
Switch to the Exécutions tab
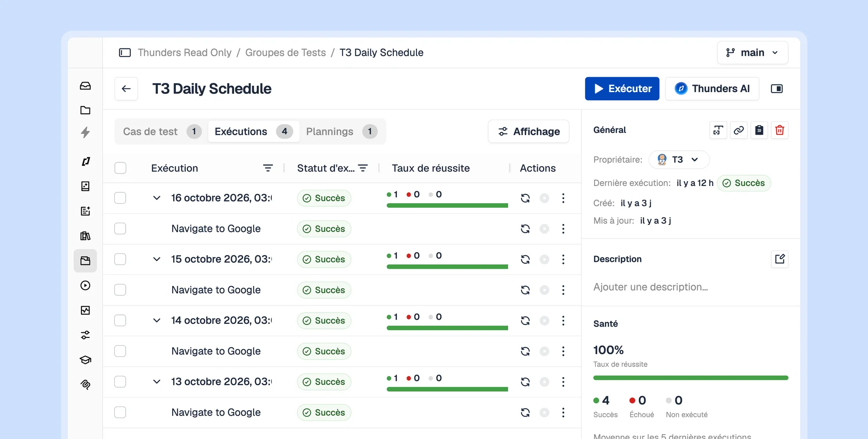[x=254, y=131]
